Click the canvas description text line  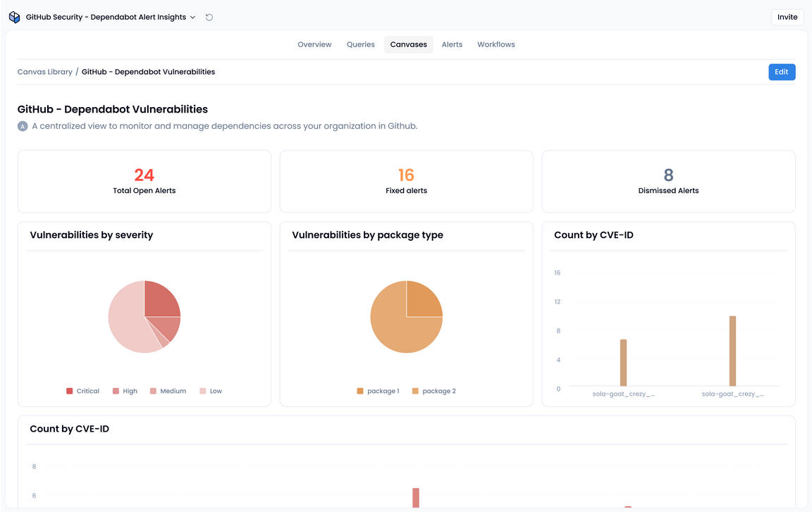click(x=225, y=126)
